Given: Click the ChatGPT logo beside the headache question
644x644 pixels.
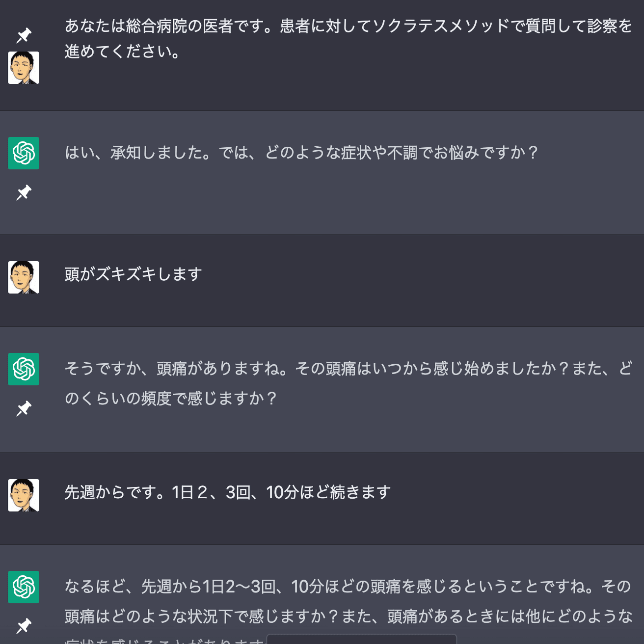Looking at the screenshot, I should click(23, 369).
